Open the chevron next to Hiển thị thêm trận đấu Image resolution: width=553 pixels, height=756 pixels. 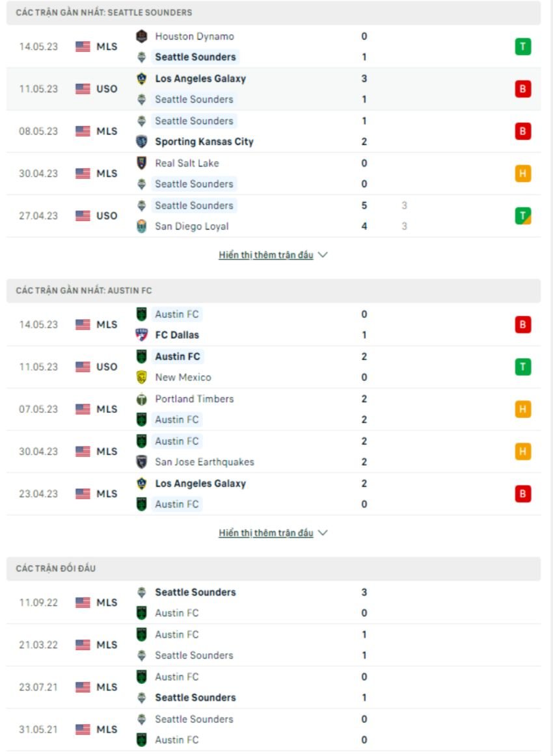pyautogui.click(x=322, y=255)
